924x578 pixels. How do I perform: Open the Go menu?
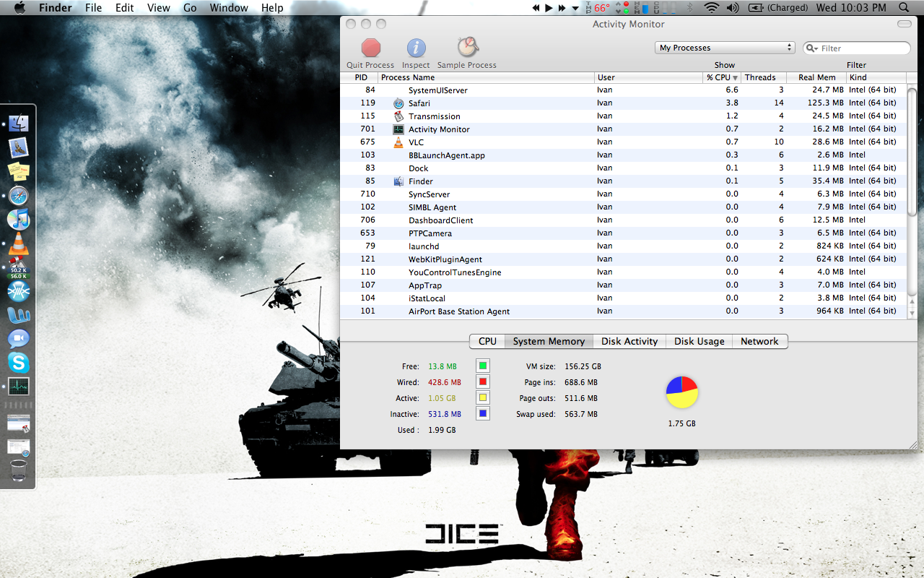(x=190, y=8)
